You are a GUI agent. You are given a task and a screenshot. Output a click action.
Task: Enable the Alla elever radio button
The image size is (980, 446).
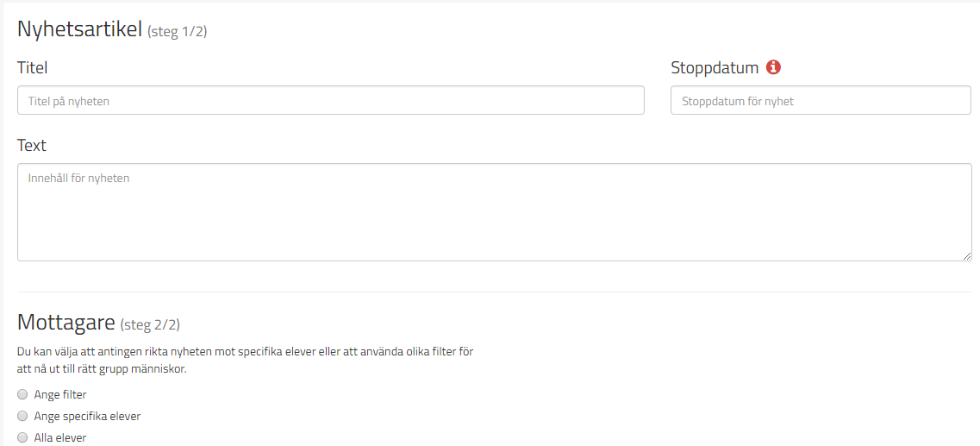(x=23, y=437)
